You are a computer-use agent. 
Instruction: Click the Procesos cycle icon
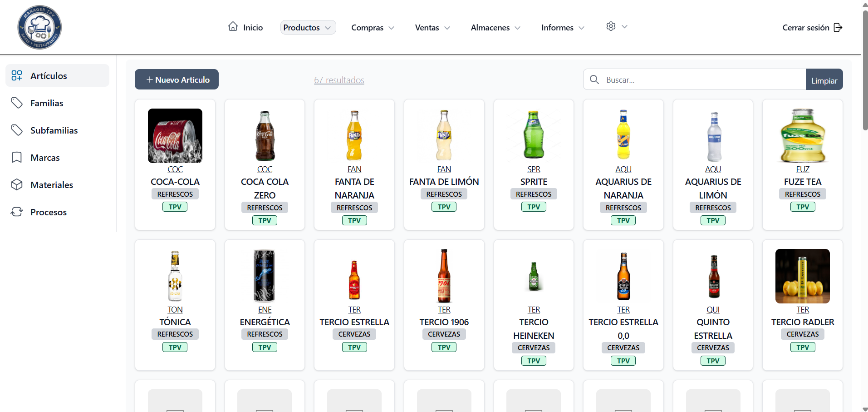point(17,212)
